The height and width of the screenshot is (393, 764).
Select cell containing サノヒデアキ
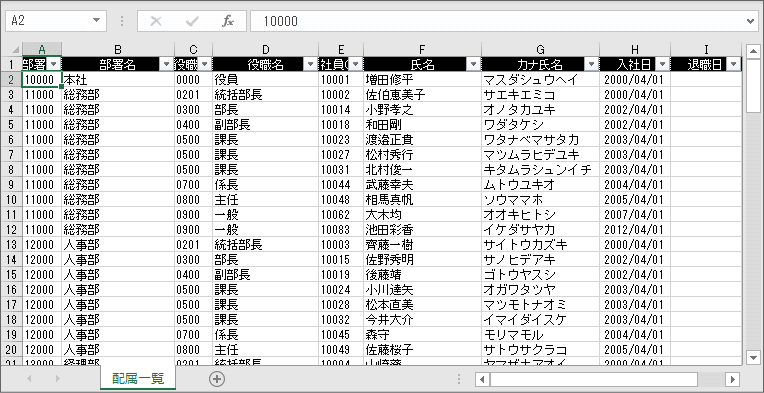tap(540, 260)
